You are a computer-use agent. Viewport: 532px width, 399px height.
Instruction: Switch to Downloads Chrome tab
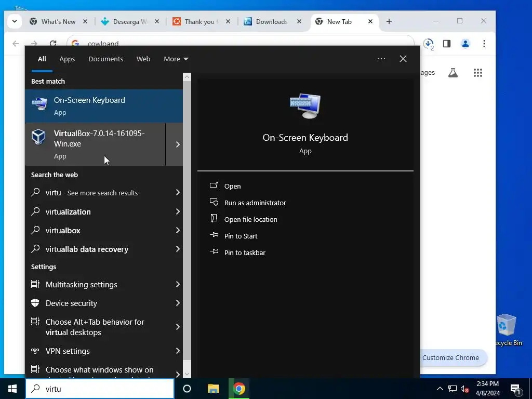(x=272, y=22)
